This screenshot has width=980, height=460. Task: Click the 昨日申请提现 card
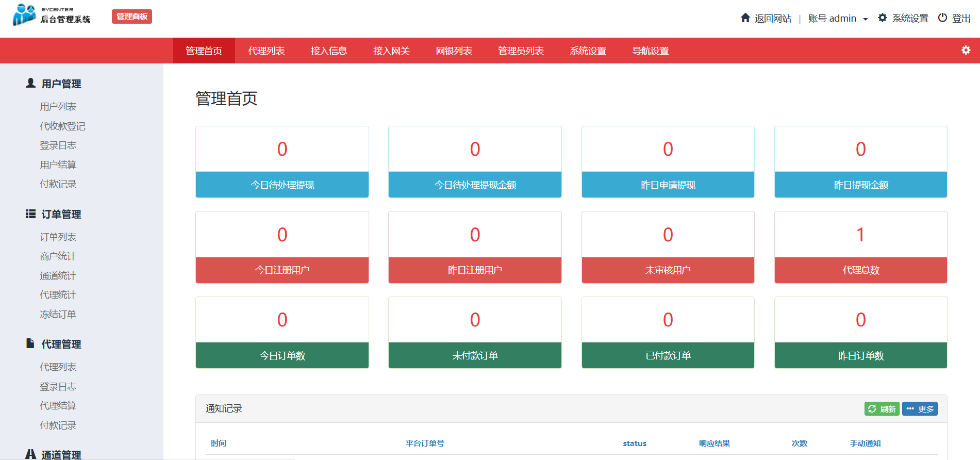click(668, 162)
